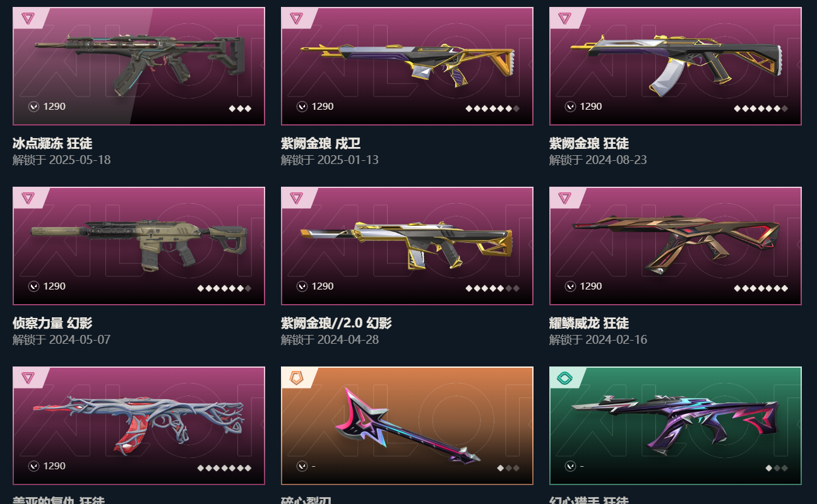Click the level diamonds on the melee weapon card
Screen dimensions: 817x504
pos(508,468)
